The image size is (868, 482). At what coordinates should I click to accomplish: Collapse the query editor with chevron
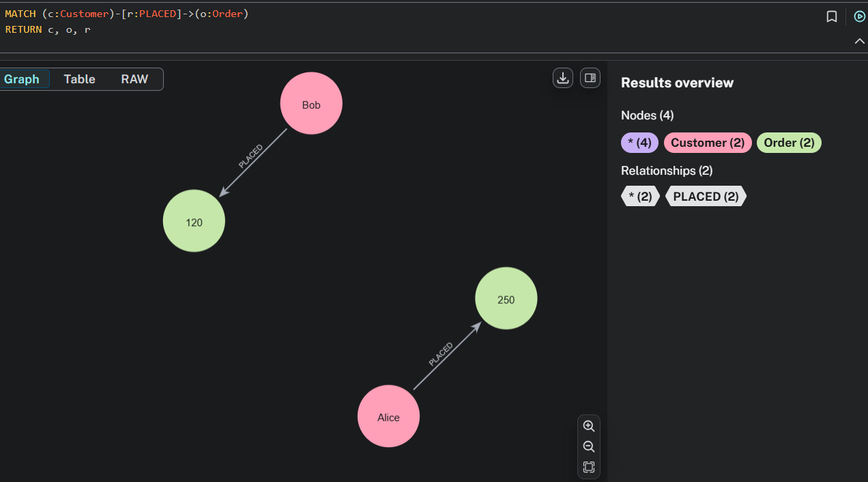click(x=859, y=42)
